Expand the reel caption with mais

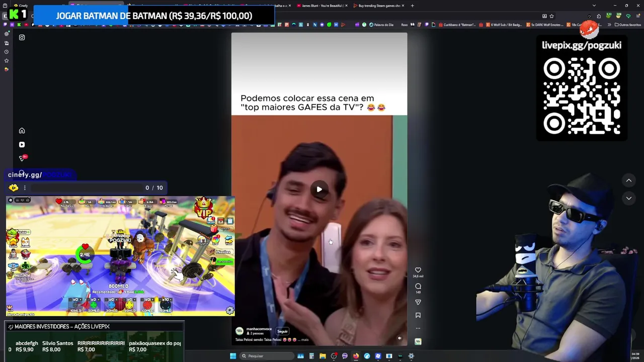pos(305,339)
